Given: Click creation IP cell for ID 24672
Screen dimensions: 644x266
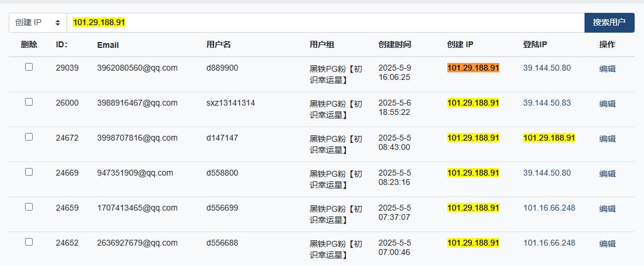Looking at the screenshot, I should pos(473,138).
